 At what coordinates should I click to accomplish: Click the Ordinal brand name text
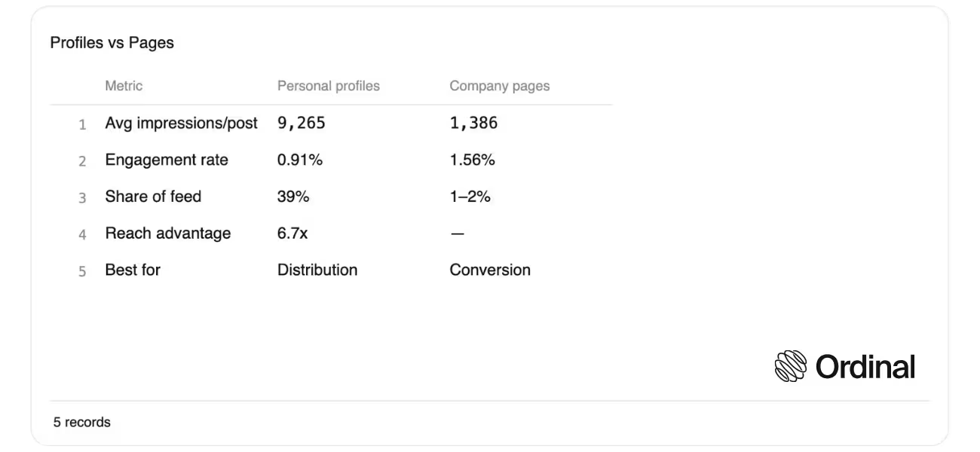(865, 367)
